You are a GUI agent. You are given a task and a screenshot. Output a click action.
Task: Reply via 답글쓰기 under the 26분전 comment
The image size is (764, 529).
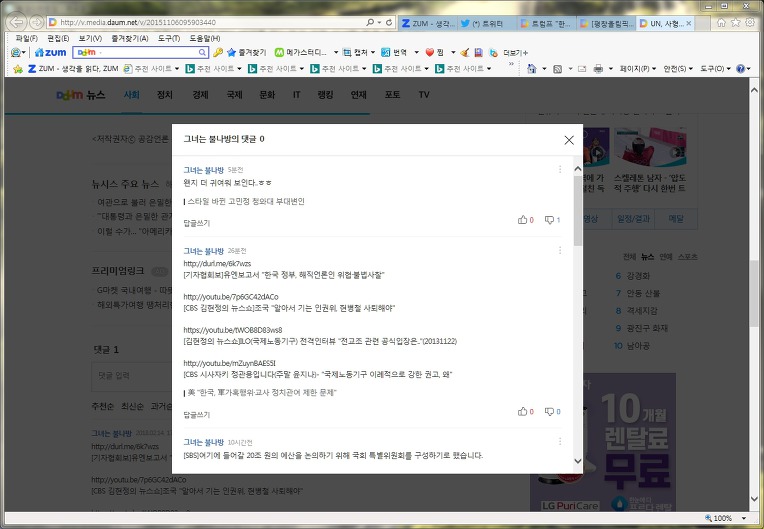tap(196, 415)
